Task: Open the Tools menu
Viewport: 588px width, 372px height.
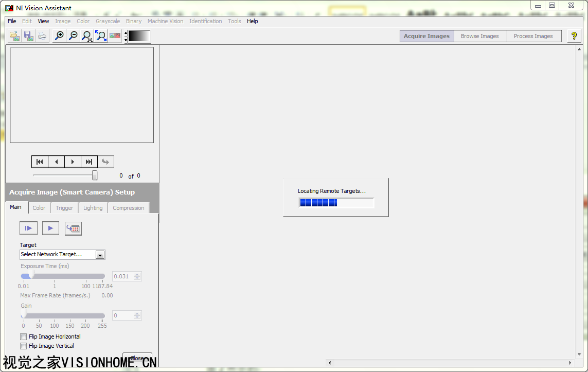Action: (235, 22)
